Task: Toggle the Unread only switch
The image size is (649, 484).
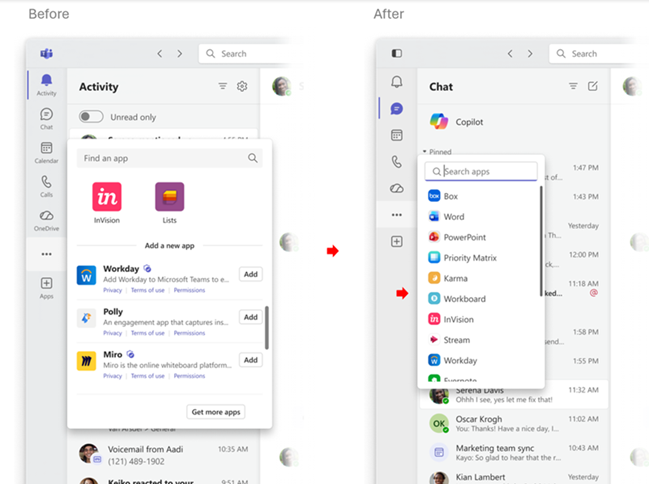Action: click(91, 117)
